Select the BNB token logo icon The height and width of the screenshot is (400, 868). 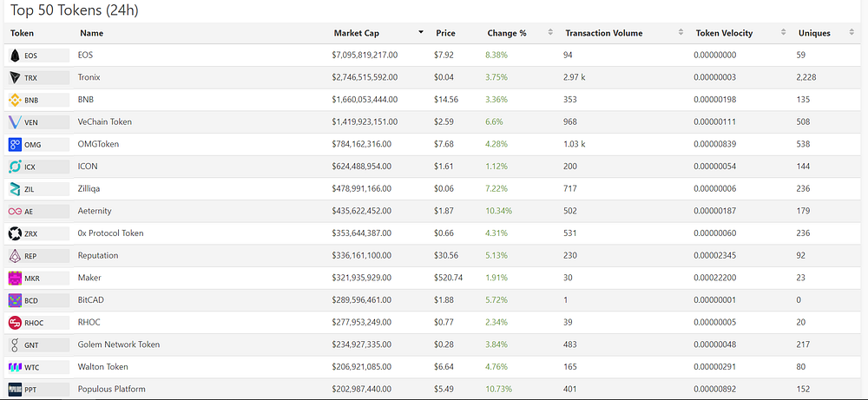(15, 100)
